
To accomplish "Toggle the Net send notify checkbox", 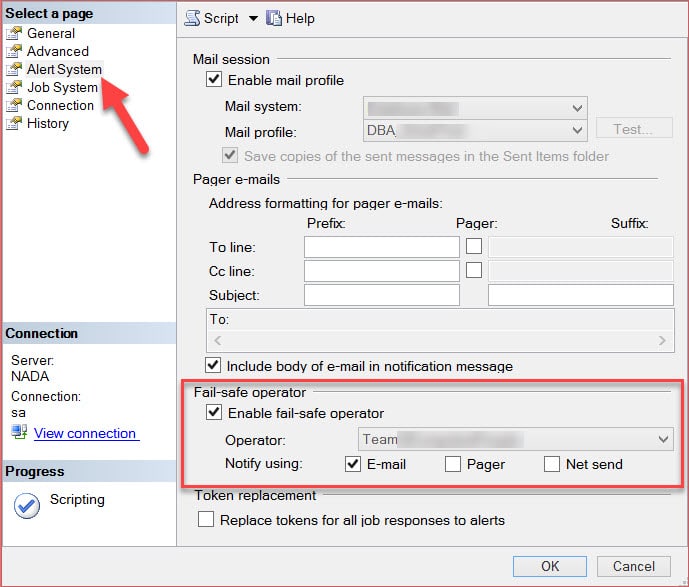I will pyautogui.click(x=552, y=464).
